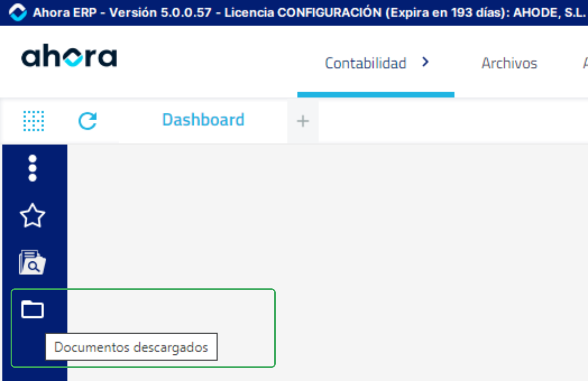Screen dimensions: 588x381
Task: Refresh using the circular arrow icon
Action: coord(88,121)
